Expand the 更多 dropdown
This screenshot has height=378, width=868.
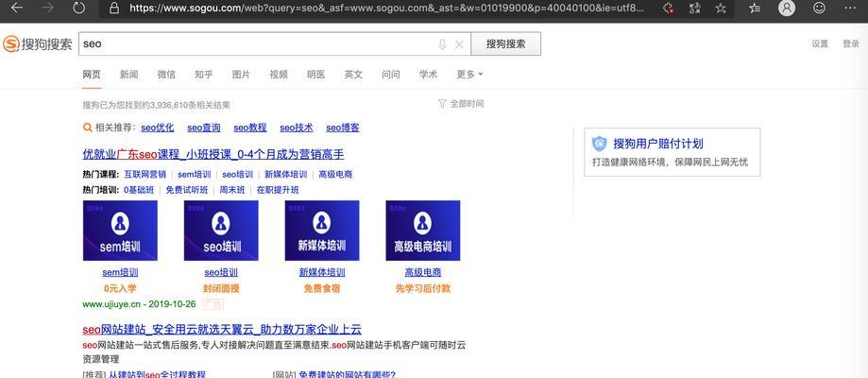tap(469, 75)
